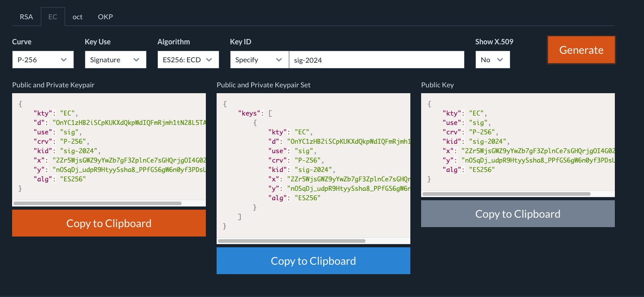644x297 pixels.
Task: Click the horizontal scrollbar of the Public Key box
Action: (506, 194)
